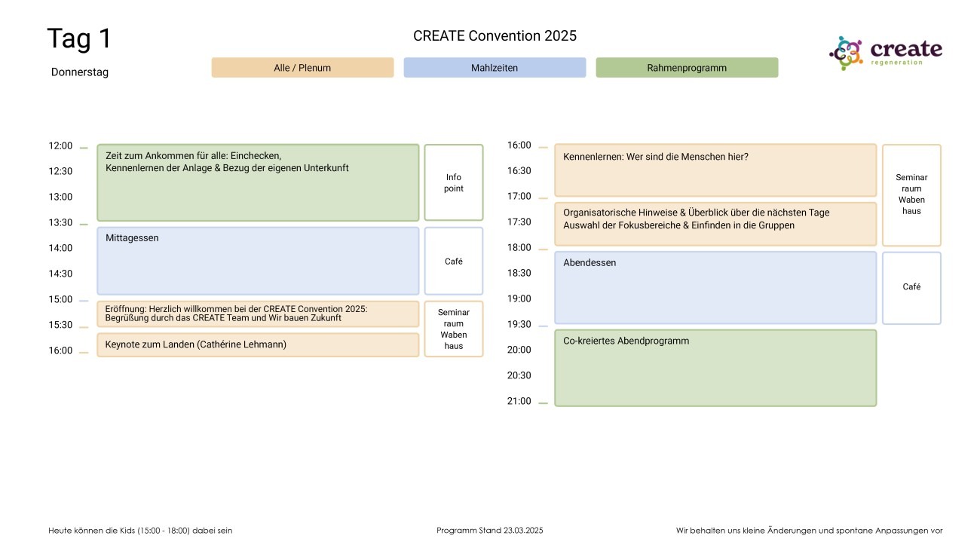Click the 14:00 time label
The image size is (980, 551).
click(60, 248)
